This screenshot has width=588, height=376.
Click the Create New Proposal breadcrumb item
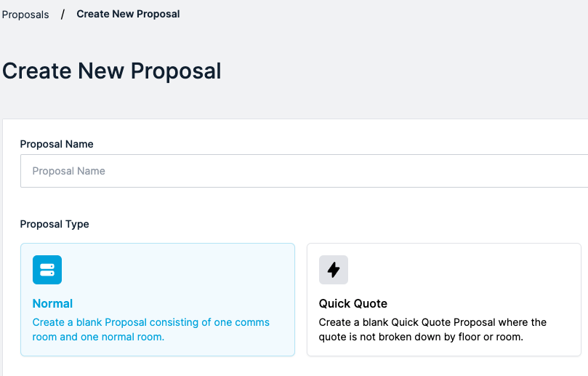tap(128, 14)
